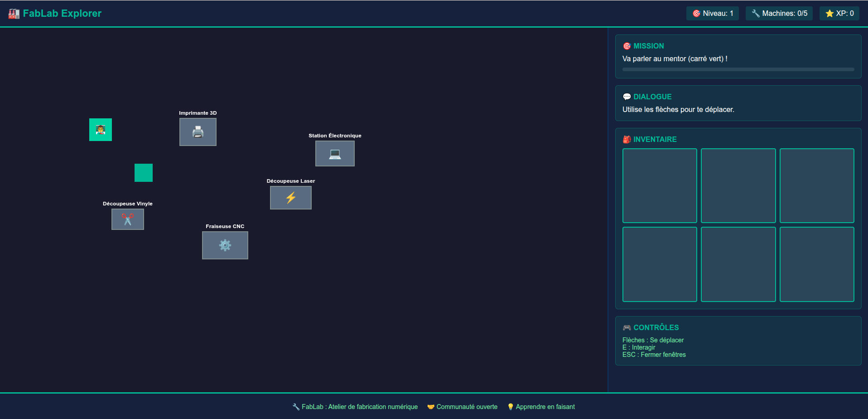
Task: Click the Machines: 0/5 counter badge
Action: (779, 14)
